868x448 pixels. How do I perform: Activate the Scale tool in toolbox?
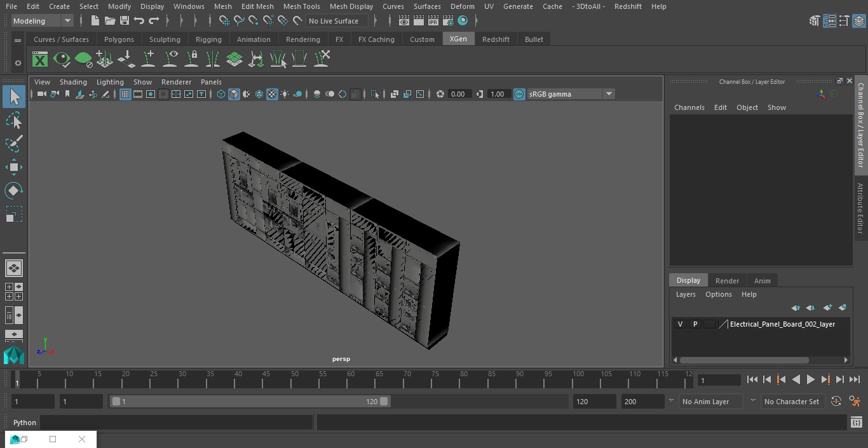click(x=14, y=214)
